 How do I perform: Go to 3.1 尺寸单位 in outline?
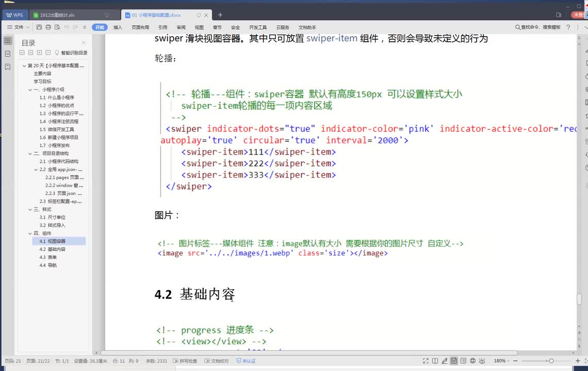(x=52, y=217)
